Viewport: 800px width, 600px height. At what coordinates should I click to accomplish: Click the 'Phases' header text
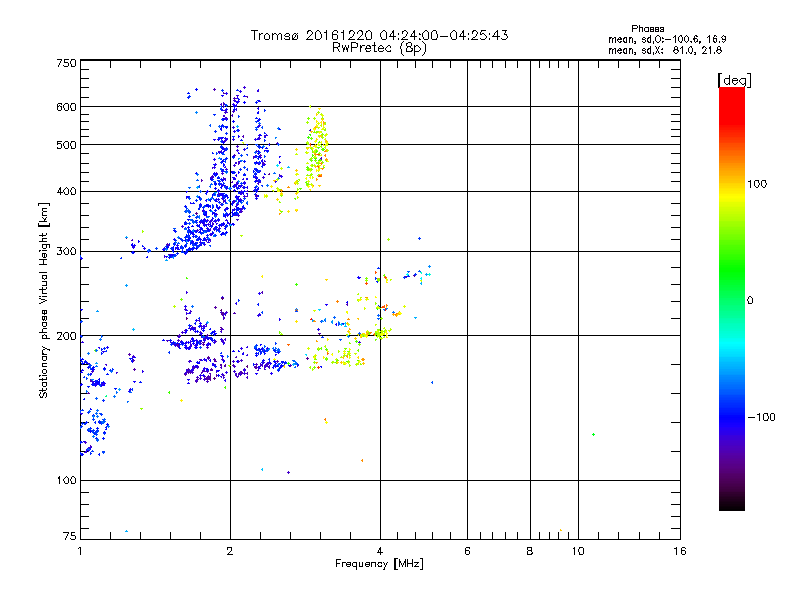(x=647, y=29)
